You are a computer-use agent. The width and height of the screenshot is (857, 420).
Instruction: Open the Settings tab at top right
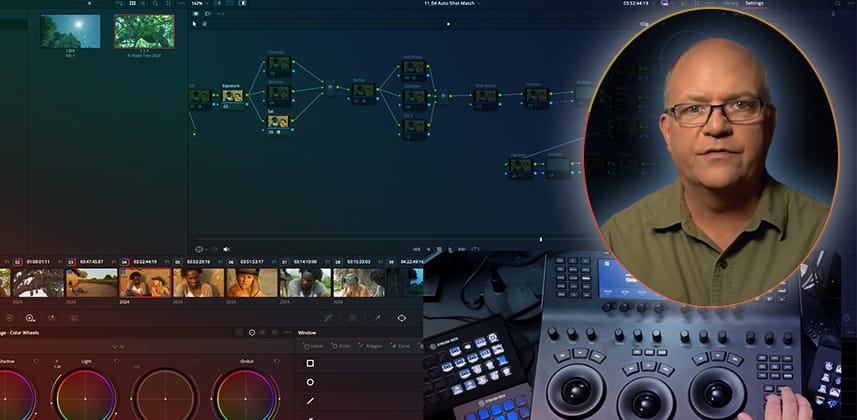point(755,3)
